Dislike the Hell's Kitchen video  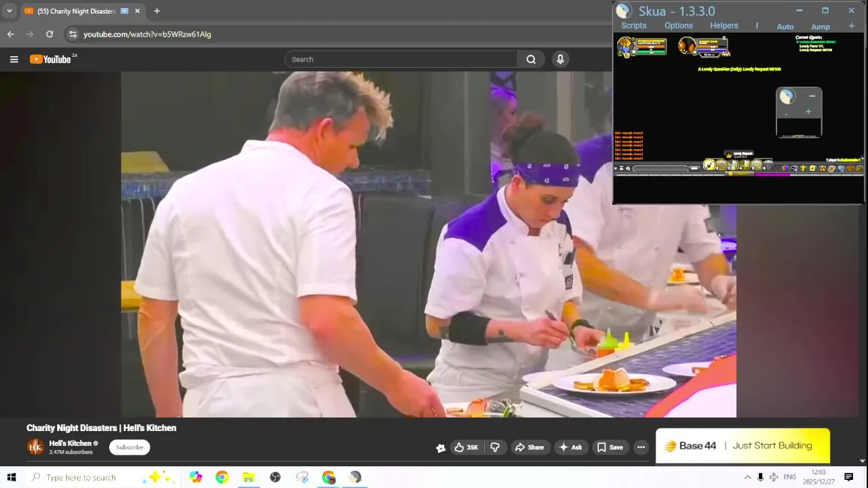tap(495, 447)
